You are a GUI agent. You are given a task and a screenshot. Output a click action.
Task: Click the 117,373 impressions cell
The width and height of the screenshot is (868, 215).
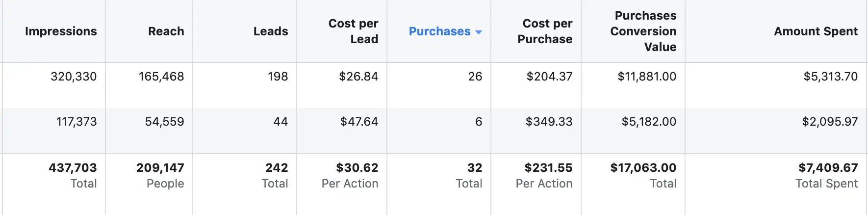(x=77, y=122)
